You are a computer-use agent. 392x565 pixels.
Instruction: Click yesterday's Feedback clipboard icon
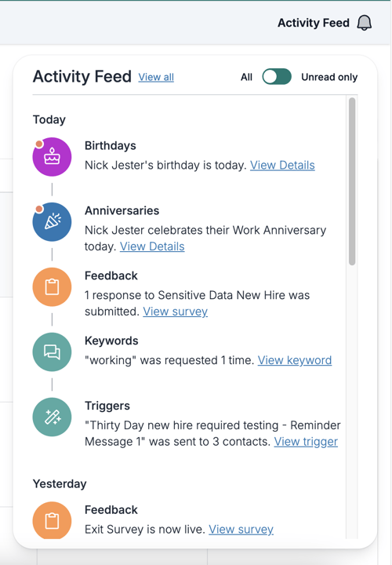coord(52,520)
